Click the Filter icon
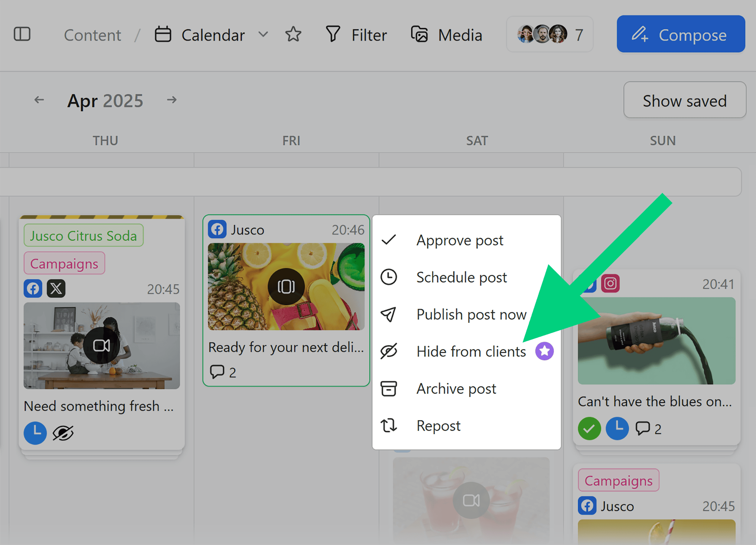The image size is (756, 545). 332,34
